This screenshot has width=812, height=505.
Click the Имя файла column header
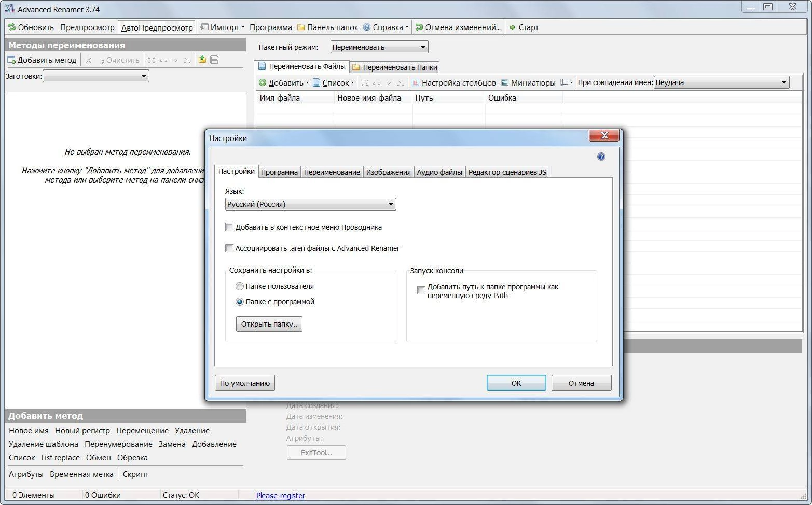pyautogui.click(x=295, y=98)
